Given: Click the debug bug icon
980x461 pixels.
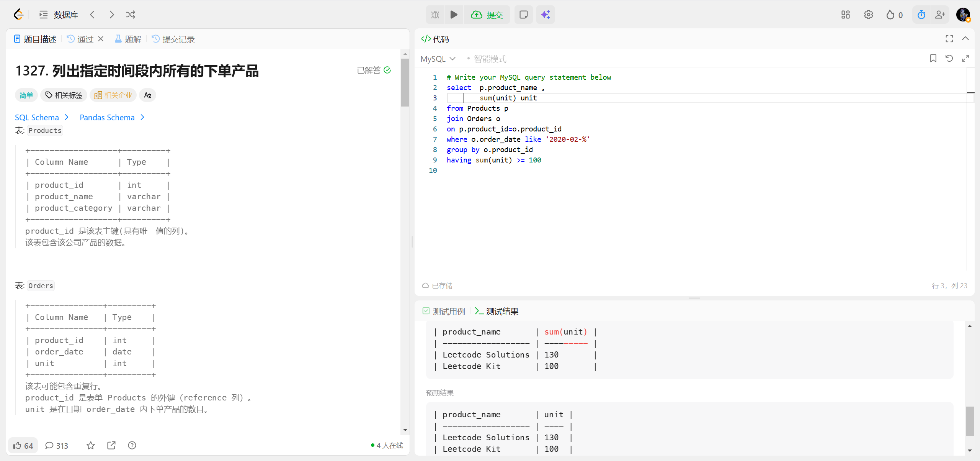Looking at the screenshot, I should coord(435,15).
